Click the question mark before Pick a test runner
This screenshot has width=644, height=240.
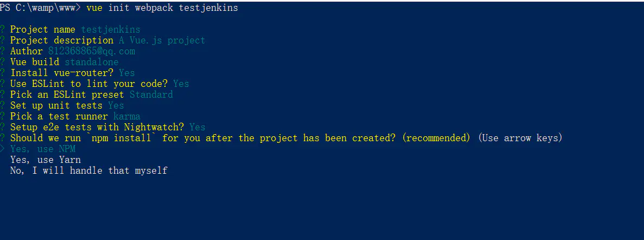pyautogui.click(x=2, y=116)
